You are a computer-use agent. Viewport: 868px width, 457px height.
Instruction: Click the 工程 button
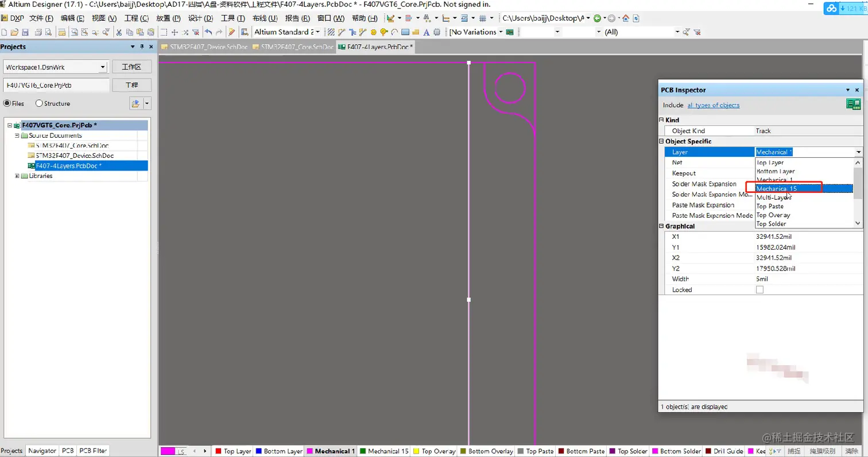pyautogui.click(x=131, y=86)
